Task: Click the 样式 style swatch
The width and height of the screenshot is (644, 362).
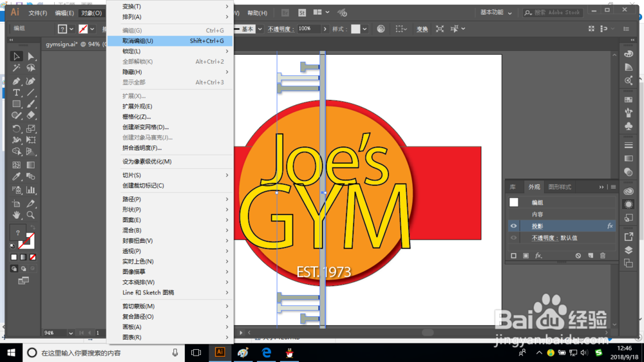Action: click(x=355, y=29)
